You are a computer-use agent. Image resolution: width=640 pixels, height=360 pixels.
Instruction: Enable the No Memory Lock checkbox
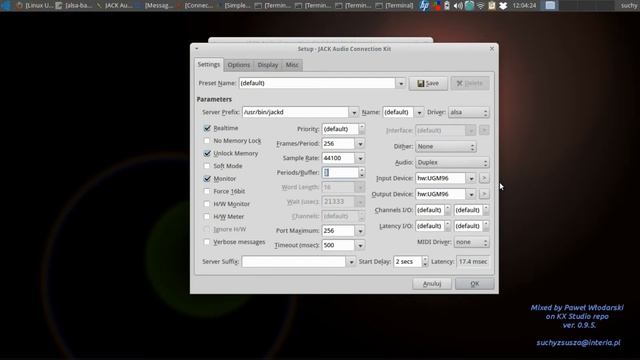(x=207, y=141)
